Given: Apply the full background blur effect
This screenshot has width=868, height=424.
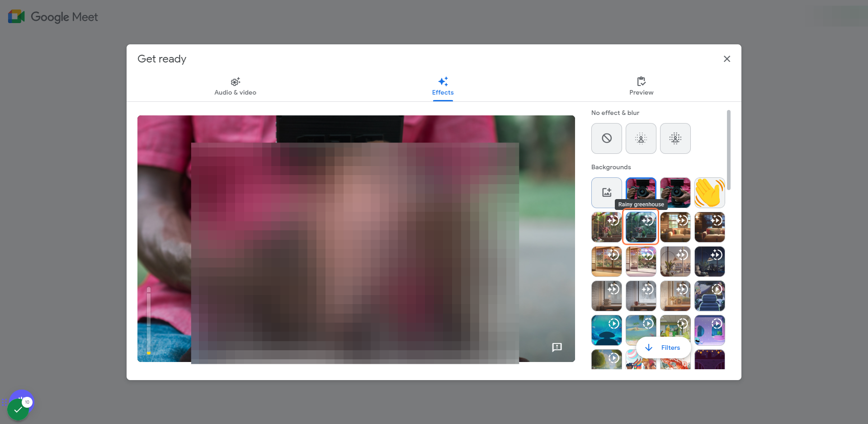Looking at the screenshot, I should point(675,138).
